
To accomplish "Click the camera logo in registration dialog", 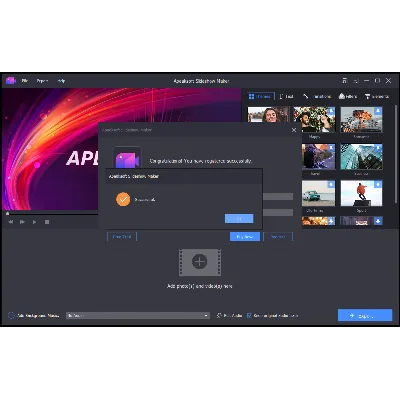I will [x=127, y=160].
